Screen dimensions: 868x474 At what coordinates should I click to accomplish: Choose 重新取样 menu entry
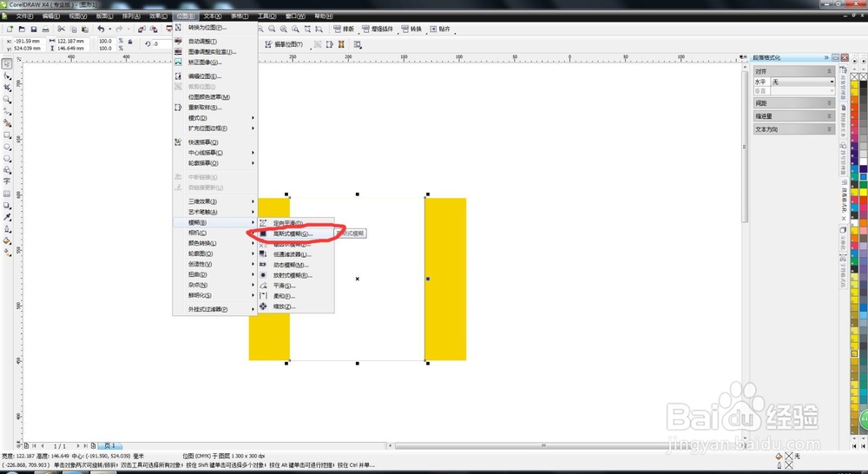click(214, 108)
